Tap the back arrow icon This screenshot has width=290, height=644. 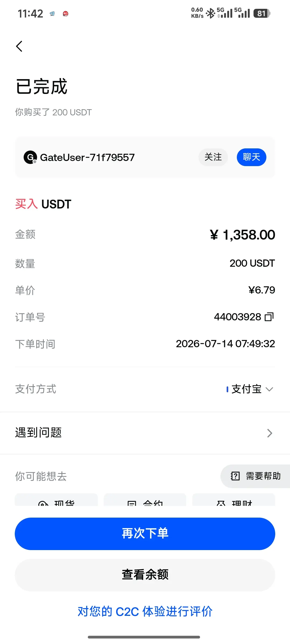click(19, 46)
